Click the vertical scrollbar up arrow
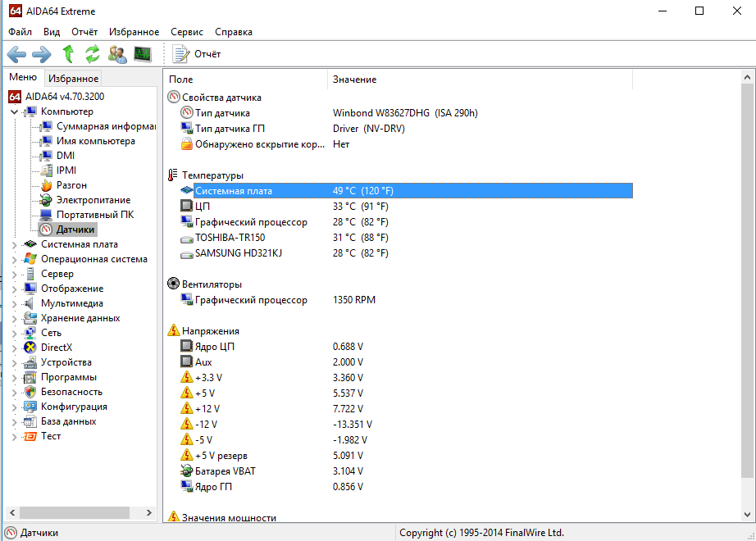The width and height of the screenshot is (756, 541). tap(747, 78)
